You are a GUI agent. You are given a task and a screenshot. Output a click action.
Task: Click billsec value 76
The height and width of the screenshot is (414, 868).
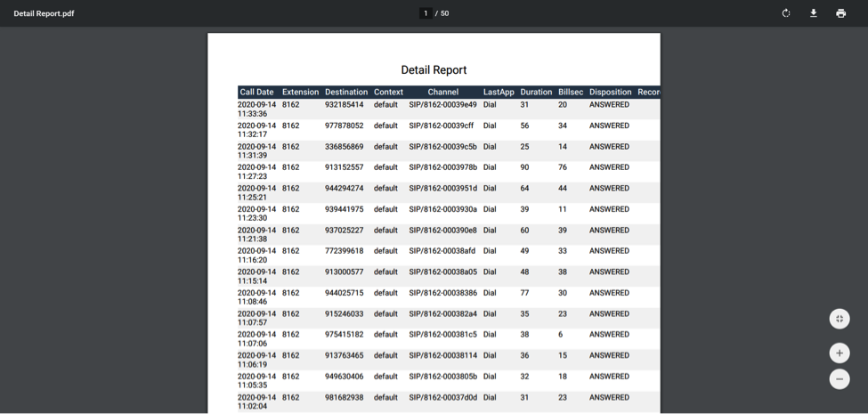pos(563,167)
